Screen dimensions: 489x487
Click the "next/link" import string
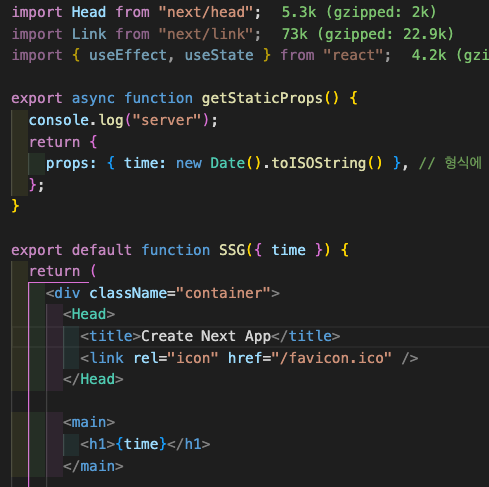point(206,34)
